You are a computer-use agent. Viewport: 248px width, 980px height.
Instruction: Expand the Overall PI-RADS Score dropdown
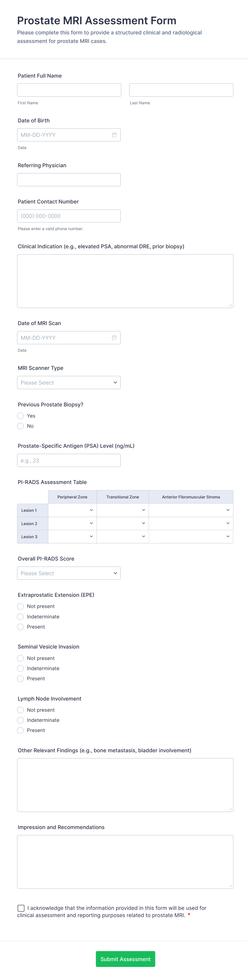pos(69,573)
